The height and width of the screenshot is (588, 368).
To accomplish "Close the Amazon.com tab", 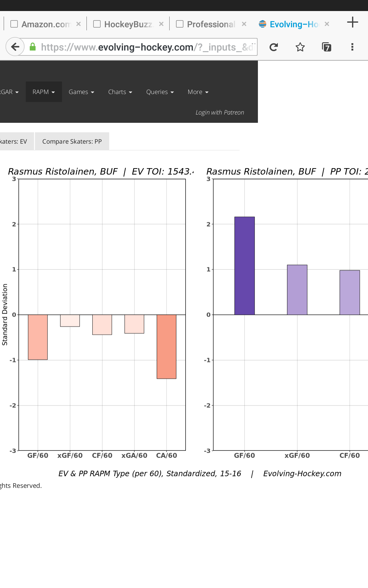I will click(x=79, y=24).
